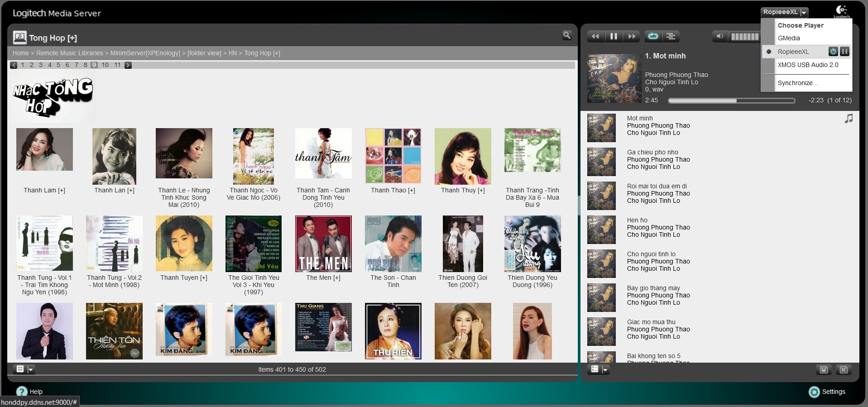Pause playback with the pause button
This screenshot has width=868, height=407.
(614, 36)
